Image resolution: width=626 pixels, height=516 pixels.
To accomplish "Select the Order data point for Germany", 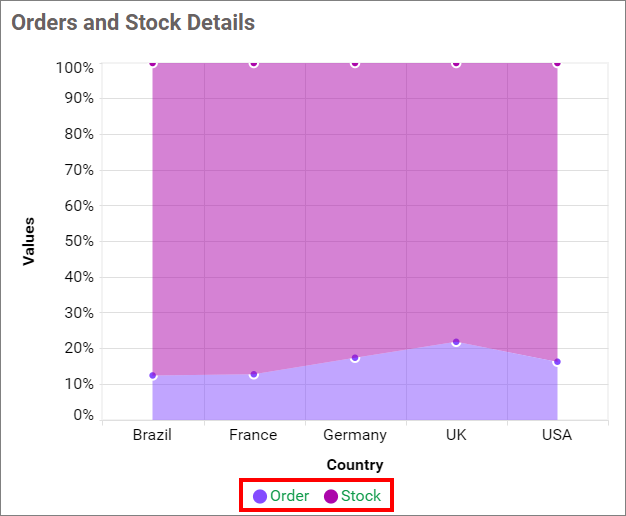I will click(355, 357).
